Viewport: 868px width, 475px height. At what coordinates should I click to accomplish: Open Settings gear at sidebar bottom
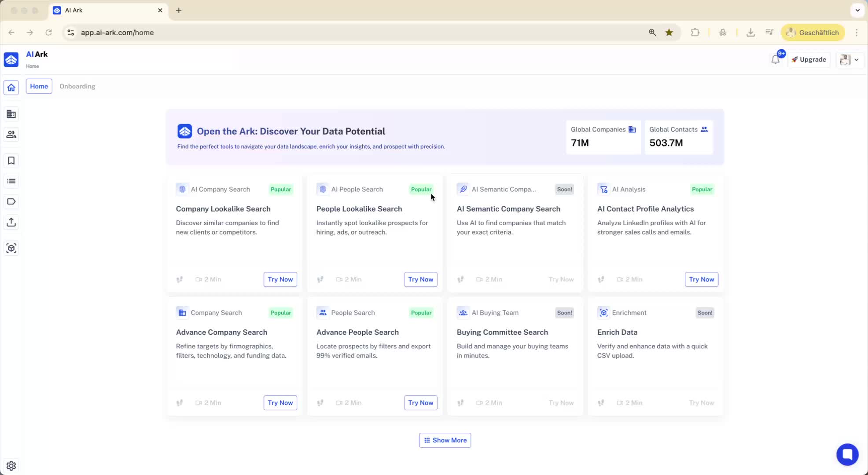coord(11,466)
